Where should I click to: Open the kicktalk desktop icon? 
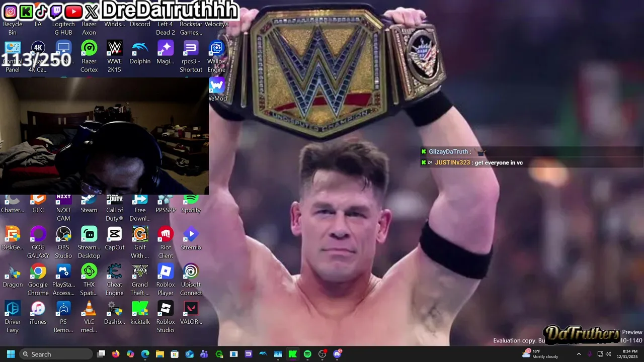[140, 313]
